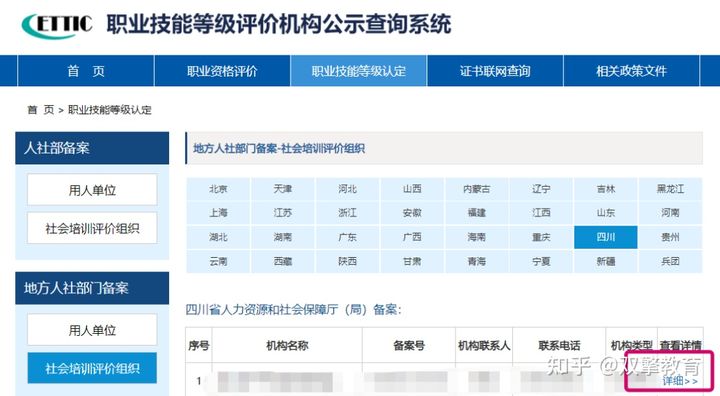Choose 黑龙江 in the province grid
Viewport: 720px width, 396px height.
coord(670,189)
